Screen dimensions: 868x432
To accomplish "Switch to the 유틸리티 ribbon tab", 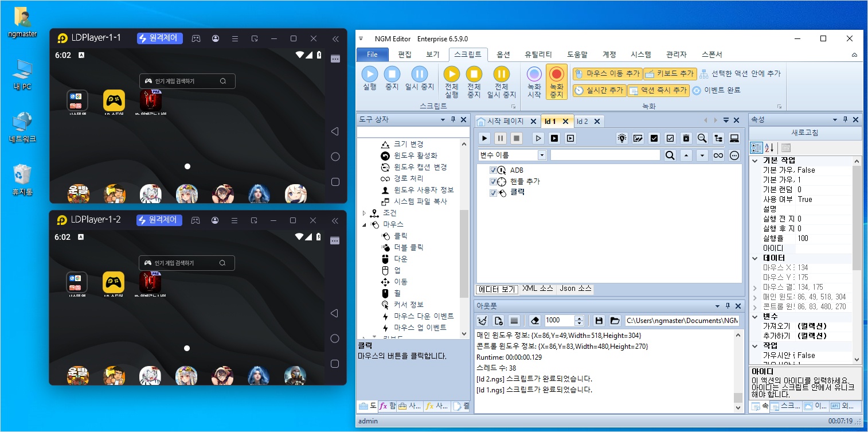I will [538, 55].
